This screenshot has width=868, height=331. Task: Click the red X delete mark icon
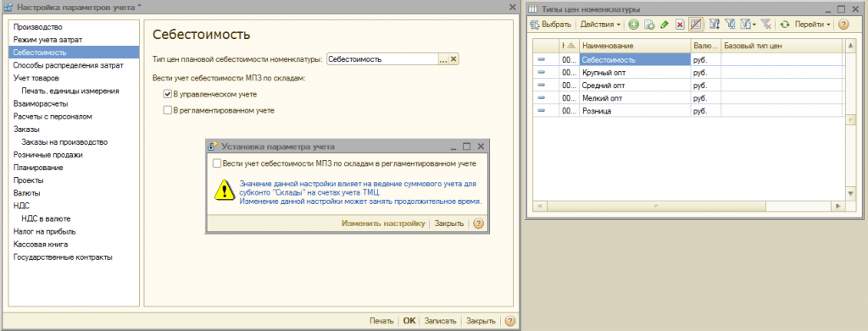click(x=680, y=25)
